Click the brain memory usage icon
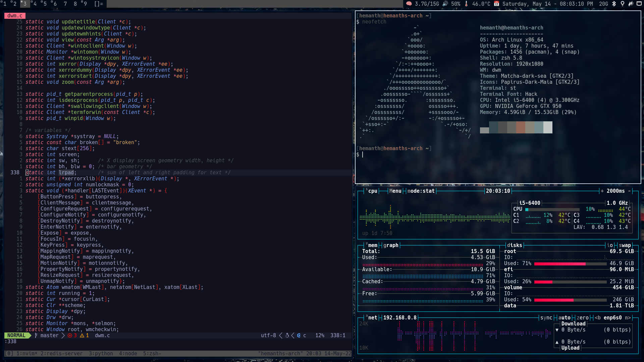The width and height of the screenshot is (644, 362). [x=409, y=4]
